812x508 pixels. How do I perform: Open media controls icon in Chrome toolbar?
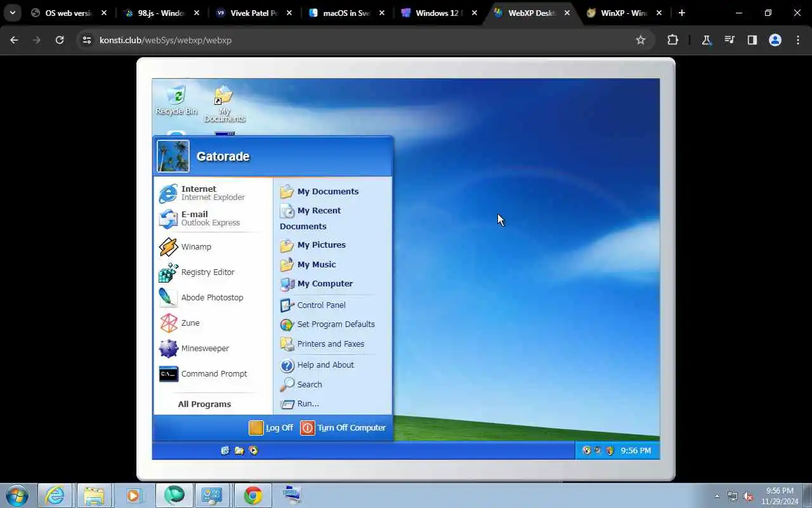pyautogui.click(x=730, y=40)
